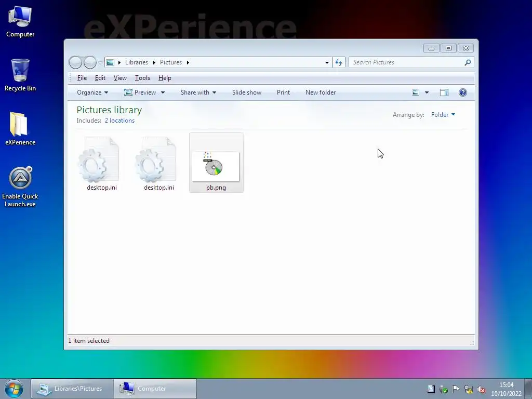Expand the arrow after Pictures breadcrumb

pos(188,62)
